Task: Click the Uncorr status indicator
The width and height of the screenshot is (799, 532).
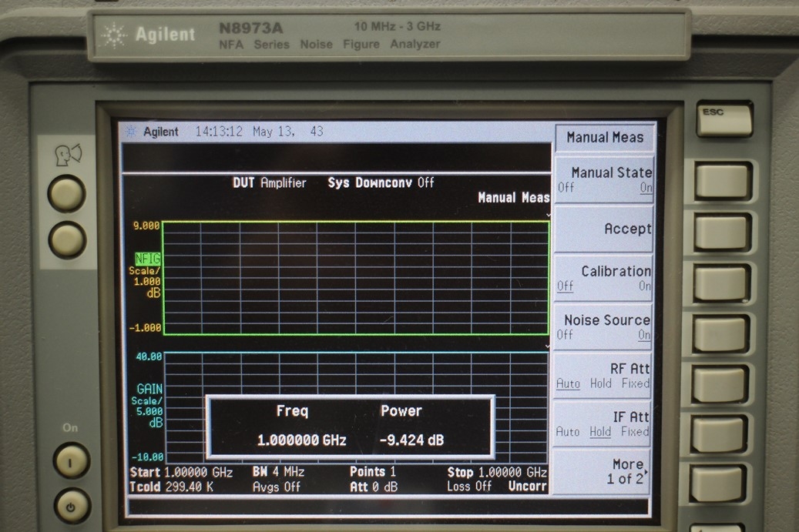Action: [x=527, y=487]
